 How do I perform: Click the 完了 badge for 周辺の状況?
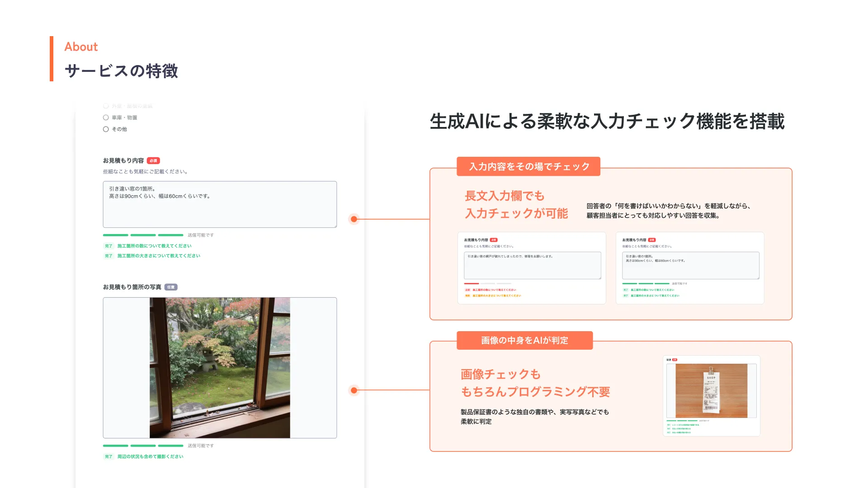108,457
